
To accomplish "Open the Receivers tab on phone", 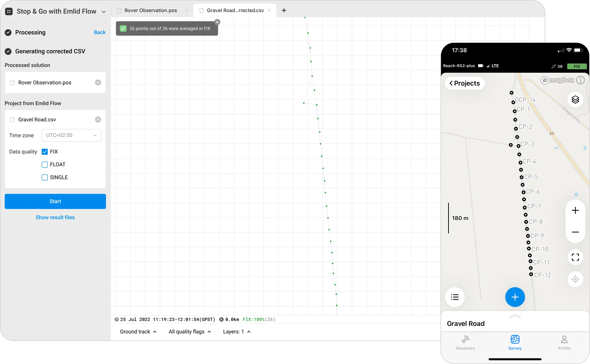I will coord(465,342).
